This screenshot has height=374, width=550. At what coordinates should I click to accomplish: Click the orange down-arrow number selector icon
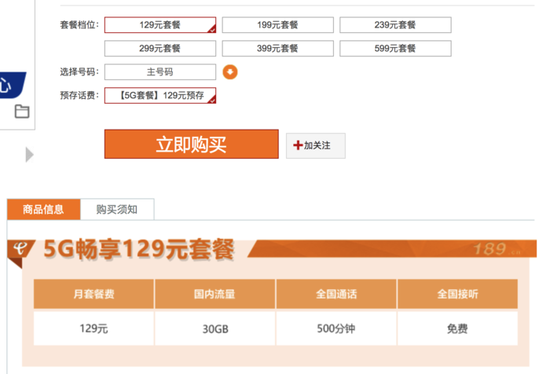tap(230, 72)
